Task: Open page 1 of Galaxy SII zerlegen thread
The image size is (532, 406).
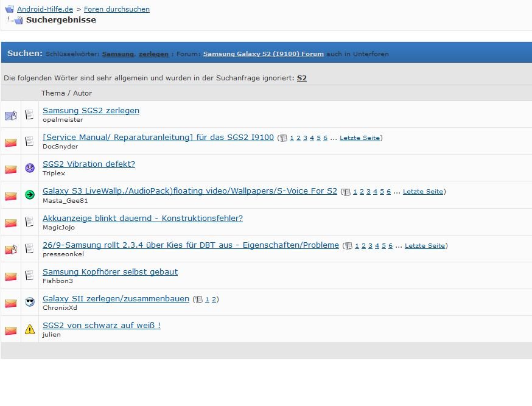Action: pos(207,299)
